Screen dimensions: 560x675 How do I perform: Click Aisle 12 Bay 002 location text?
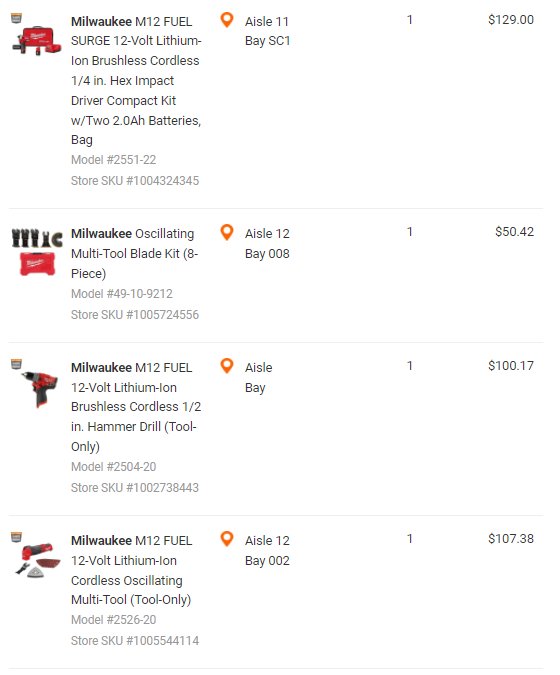pyautogui.click(x=267, y=551)
